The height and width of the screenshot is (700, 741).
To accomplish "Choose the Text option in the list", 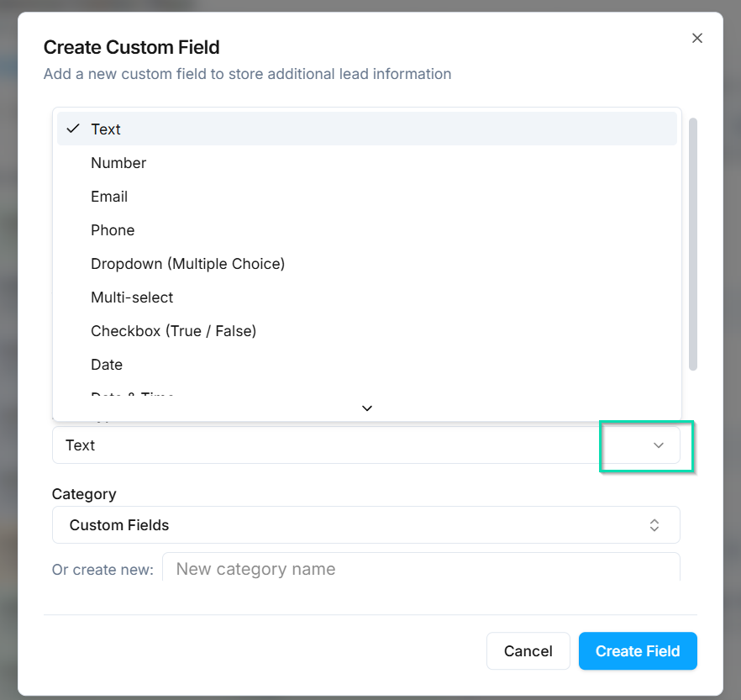I will (106, 129).
